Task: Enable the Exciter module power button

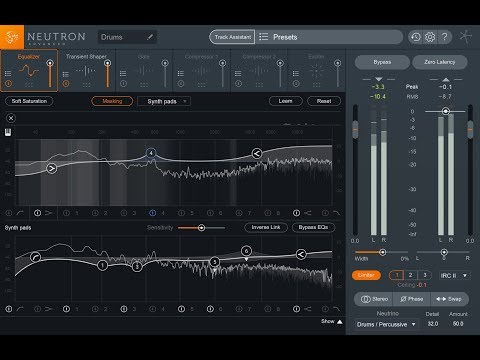Action: pyautogui.click(x=296, y=83)
